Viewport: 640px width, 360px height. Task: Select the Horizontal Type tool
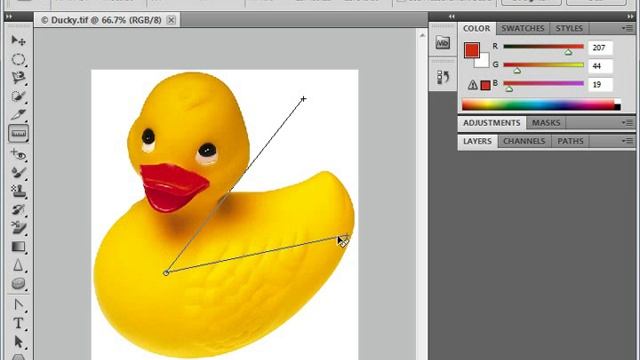(x=18, y=323)
